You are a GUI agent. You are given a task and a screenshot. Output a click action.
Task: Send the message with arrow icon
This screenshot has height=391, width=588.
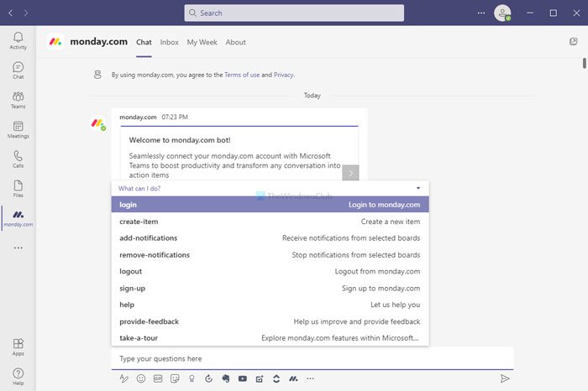505,378
